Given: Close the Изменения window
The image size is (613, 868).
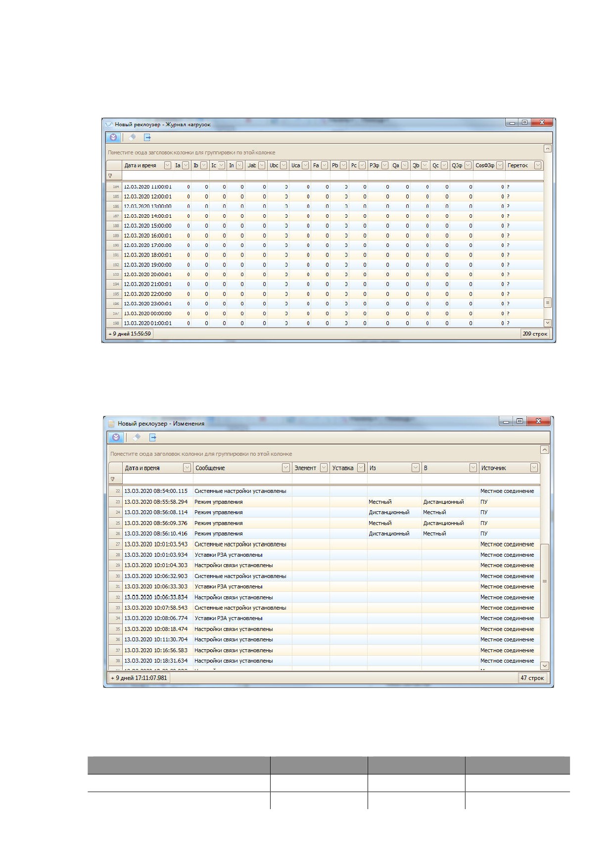Looking at the screenshot, I should (x=538, y=421).
